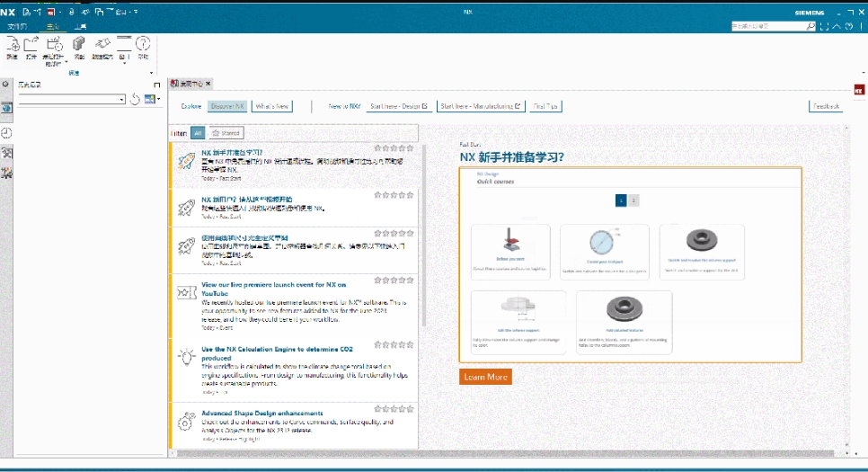Open the 文件 (File) menu tab
This screenshot has width=868, height=472.
[17, 26]
